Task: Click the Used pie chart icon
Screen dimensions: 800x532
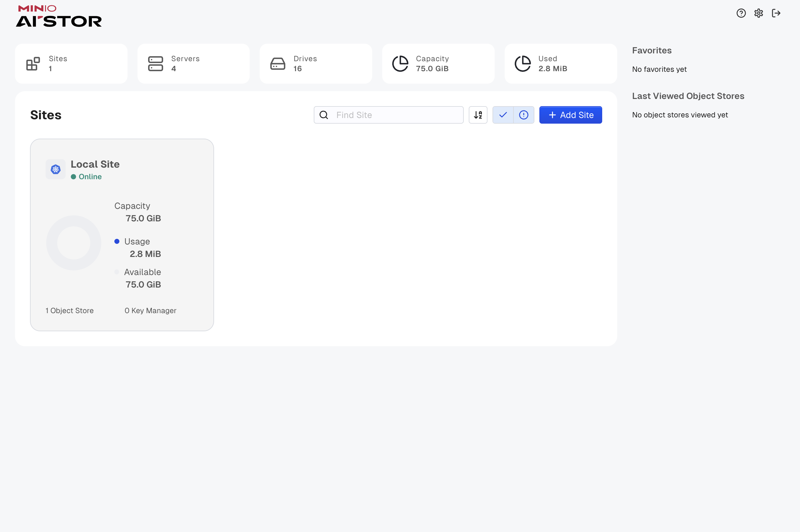Action: tap(522, 64)
